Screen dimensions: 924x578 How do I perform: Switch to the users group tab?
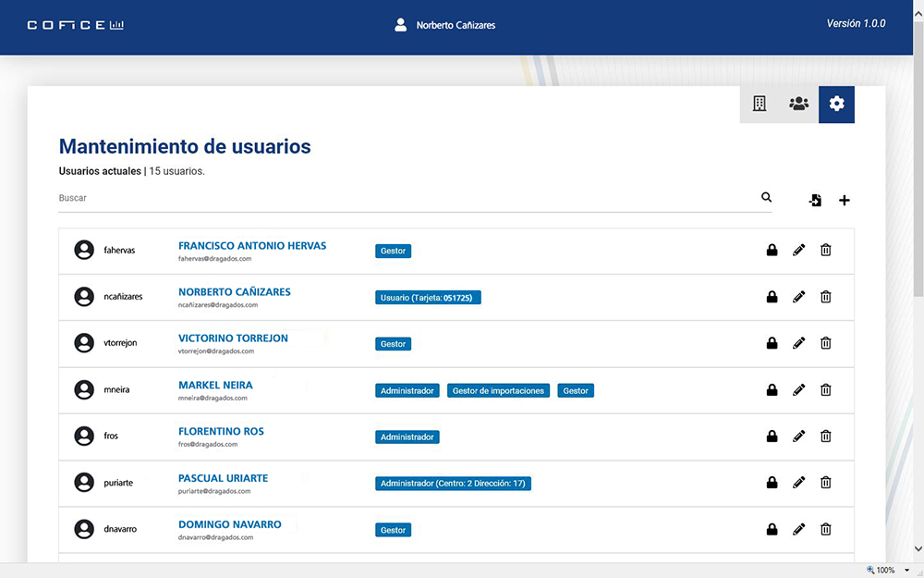(798, 104)
